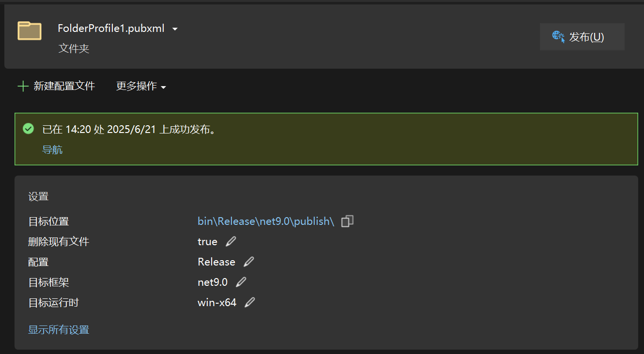Click the green plus new profile icon
This screenshot has width=644, height=354.
[x=23, y=87]
